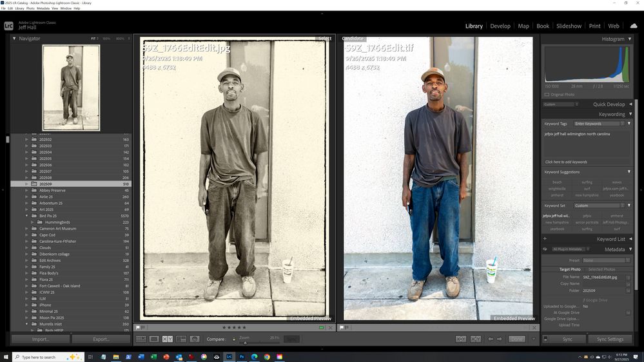
Task: Collapse the Metadata panel
Action: point(630,249)
